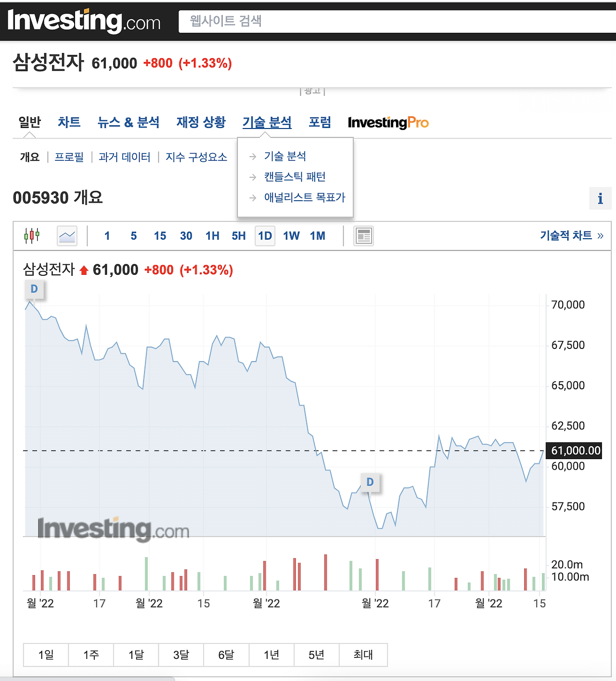Screen dimensions: 616x681
Task: Click the D dividend marker at chart start
Action: [x=34, y=289]
